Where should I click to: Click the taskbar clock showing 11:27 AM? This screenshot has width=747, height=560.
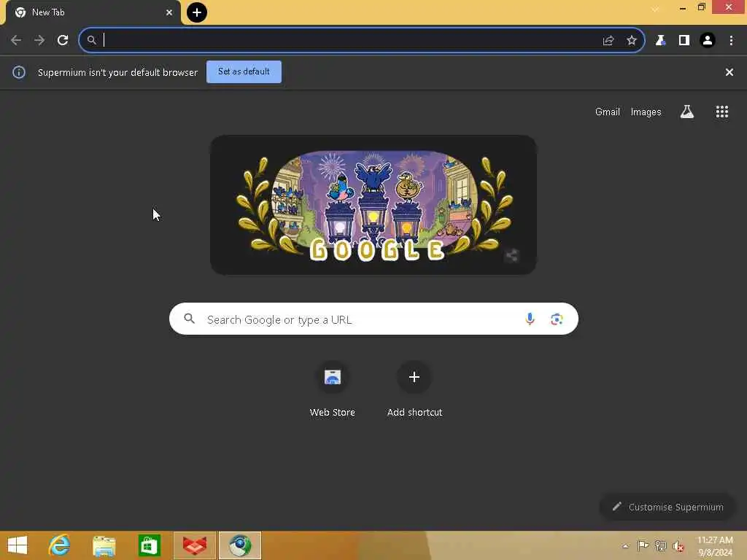coord(715,545)
